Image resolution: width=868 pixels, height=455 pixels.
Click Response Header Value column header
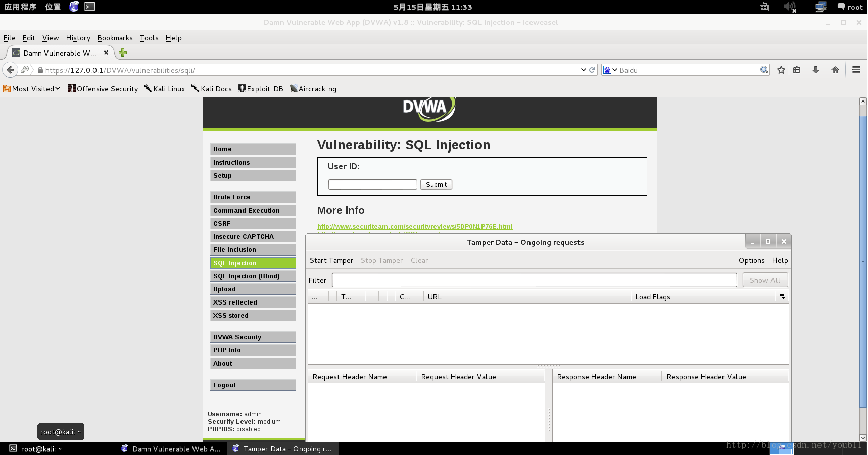tap(725, 377)
